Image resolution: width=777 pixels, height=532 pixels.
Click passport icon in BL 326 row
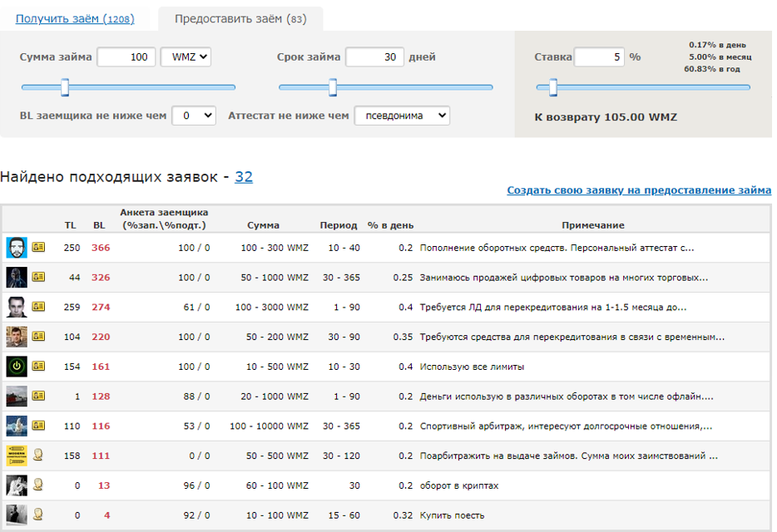[x=38, y=277]
